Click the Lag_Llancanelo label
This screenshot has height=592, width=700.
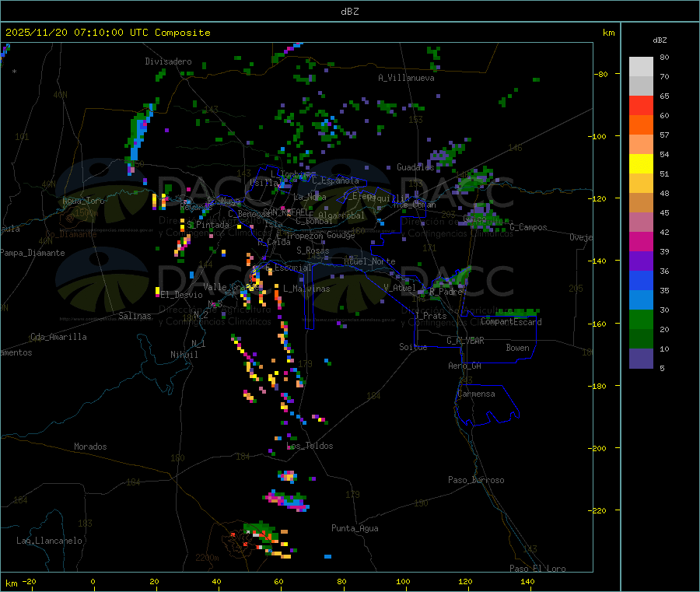(x=50, y=541)
